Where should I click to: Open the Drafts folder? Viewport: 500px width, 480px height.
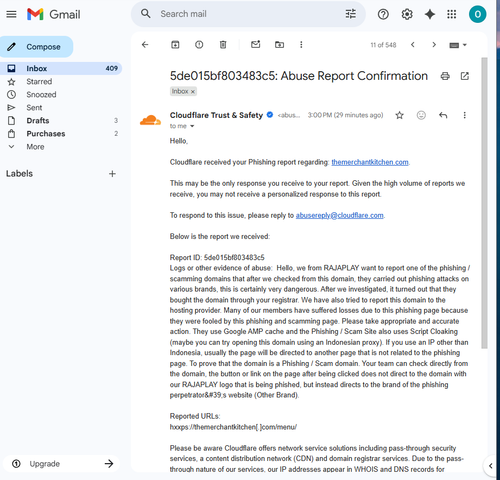click(x=38, y=121)
